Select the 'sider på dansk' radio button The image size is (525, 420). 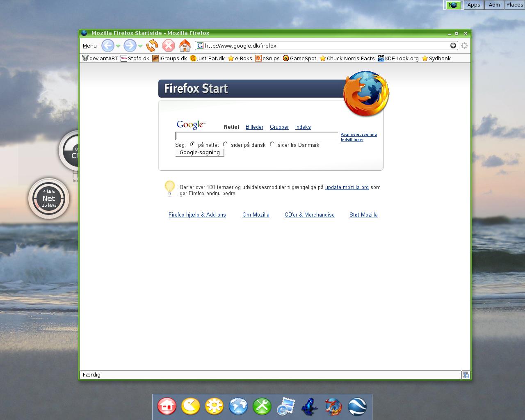[225, 144]
